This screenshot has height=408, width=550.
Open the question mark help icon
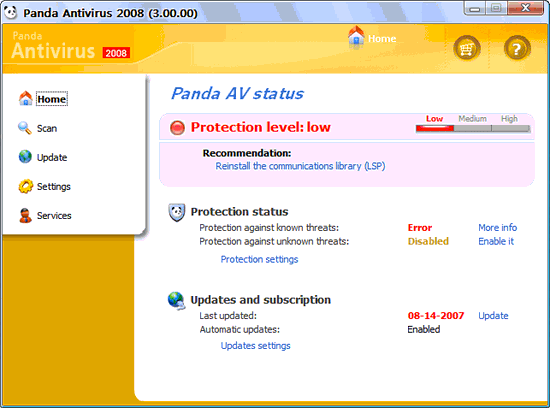click(x=517, y=49)
